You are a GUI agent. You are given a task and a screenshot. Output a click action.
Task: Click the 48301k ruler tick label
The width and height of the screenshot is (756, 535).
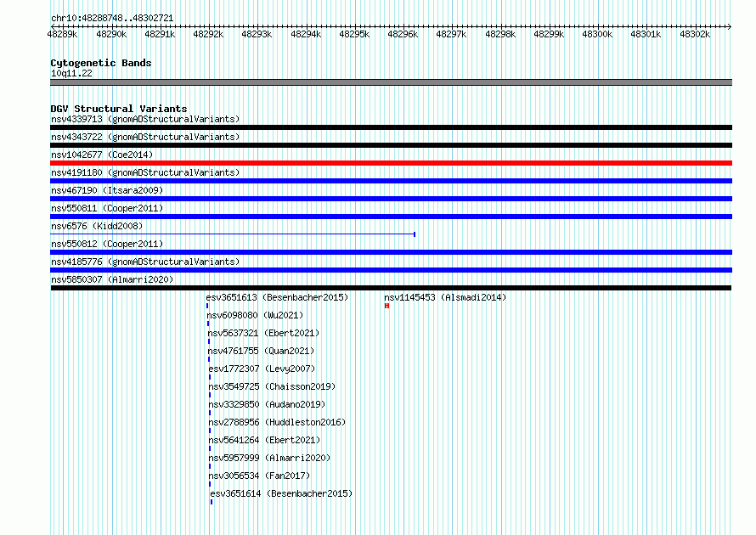click(646, 34)
